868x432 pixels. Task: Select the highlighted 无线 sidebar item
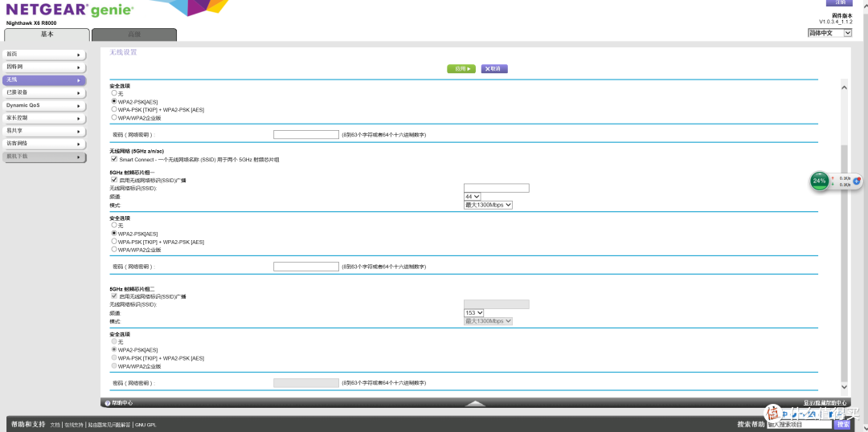click(44, 79)
